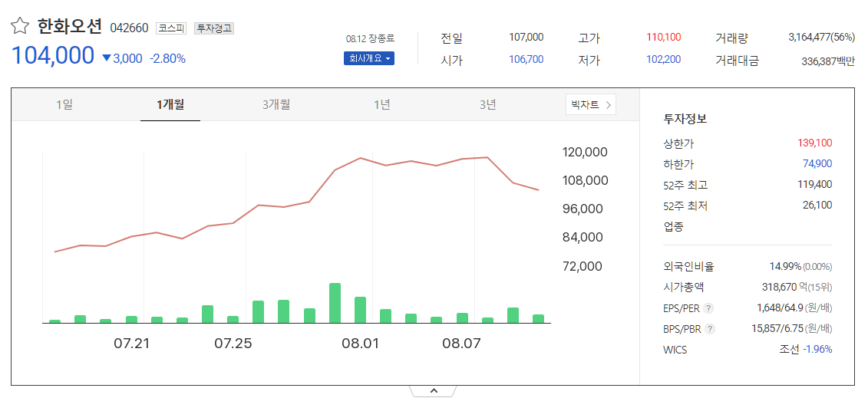Click the -2.80% change rate
Viewport: 868px width, 398px height.
tap(168, 58)
